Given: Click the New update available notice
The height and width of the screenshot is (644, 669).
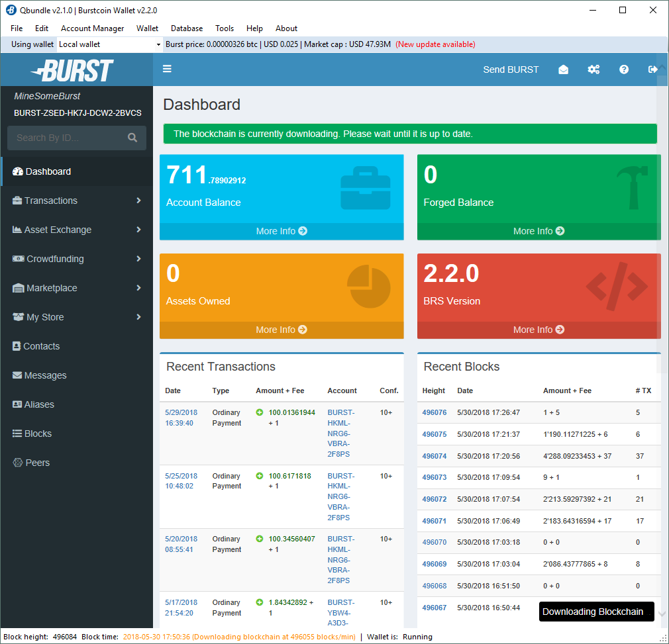Looking at the screenshot, I should [x=435, y=44].
